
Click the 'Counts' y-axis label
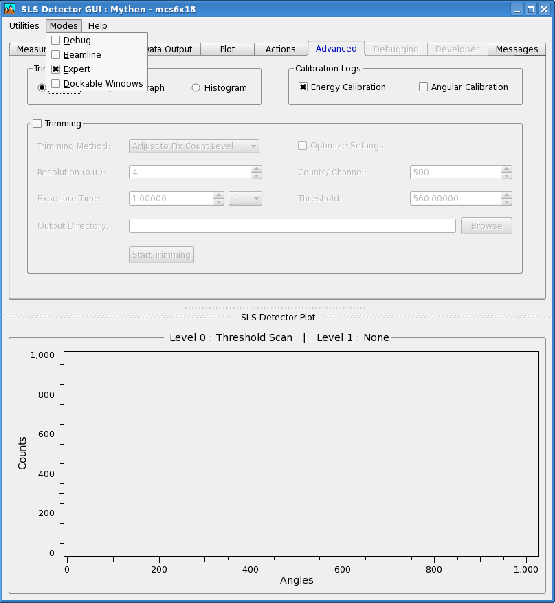(22, 453)
